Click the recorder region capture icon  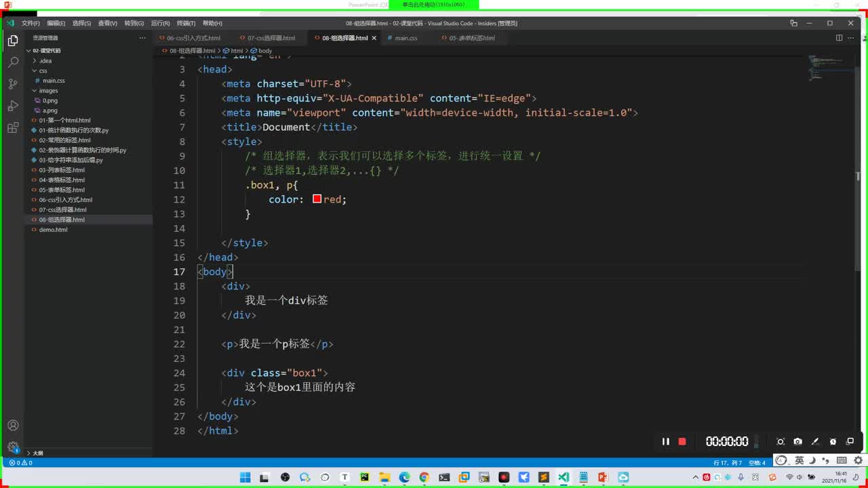(x=781, y=441)
